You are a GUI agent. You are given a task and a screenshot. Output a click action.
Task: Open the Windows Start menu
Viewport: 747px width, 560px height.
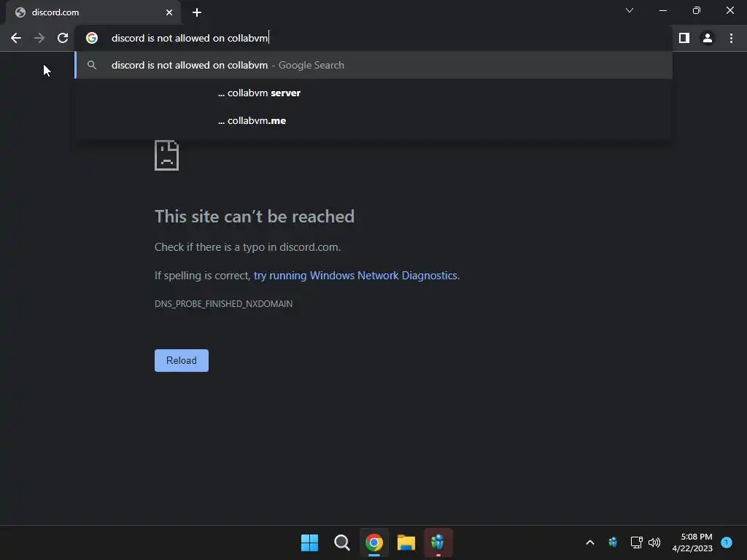pos(309,542)
